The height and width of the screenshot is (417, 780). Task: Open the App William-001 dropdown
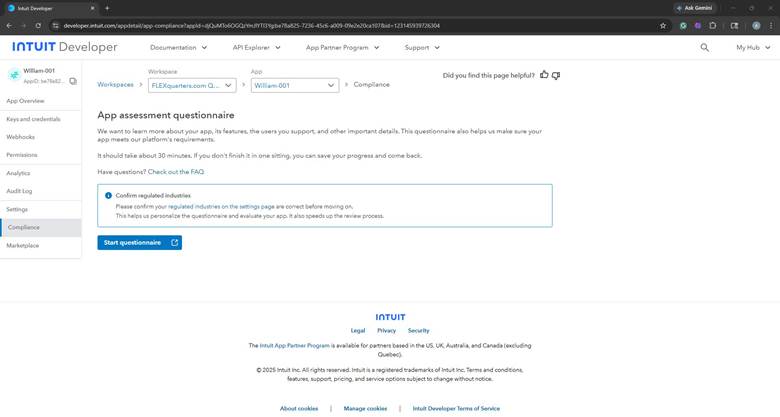click(x=295, y=86)
